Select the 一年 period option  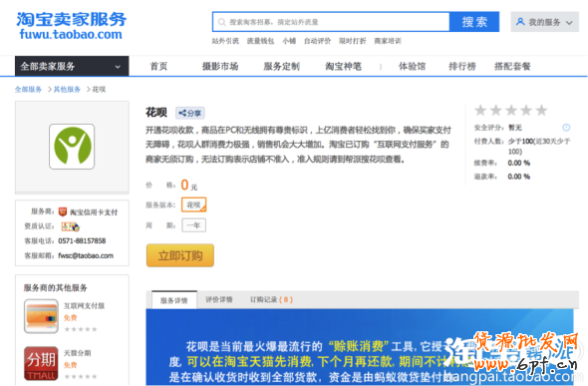tap(194, 225)
